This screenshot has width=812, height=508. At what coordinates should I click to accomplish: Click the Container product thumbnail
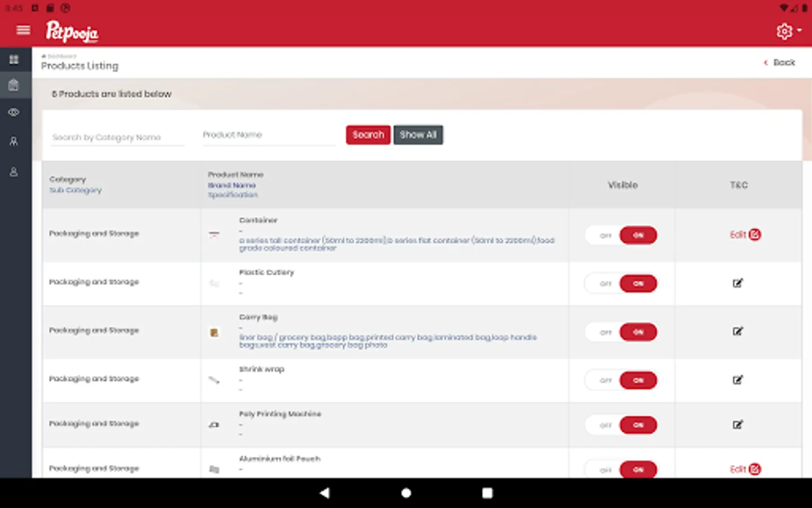point(214,235)
